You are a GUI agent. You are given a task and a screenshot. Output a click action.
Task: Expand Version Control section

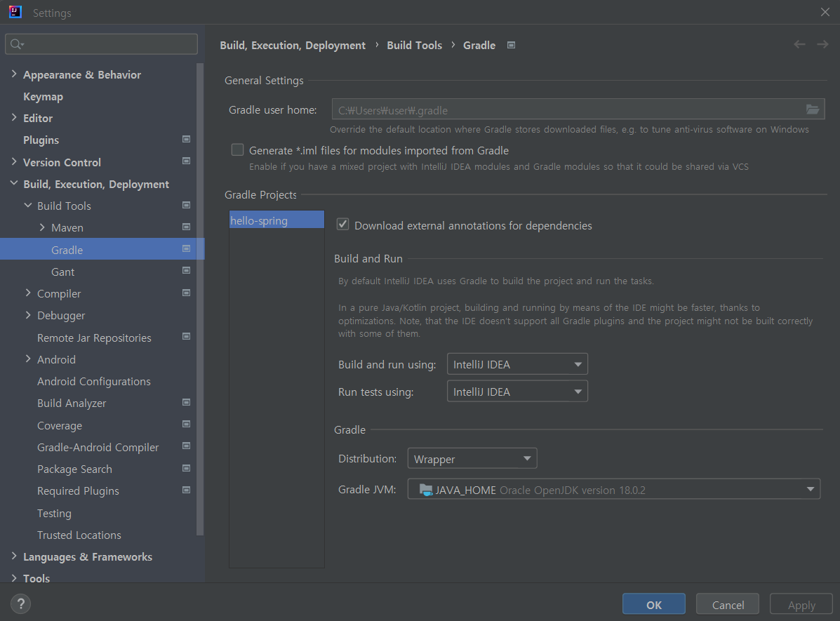[14, 162]
